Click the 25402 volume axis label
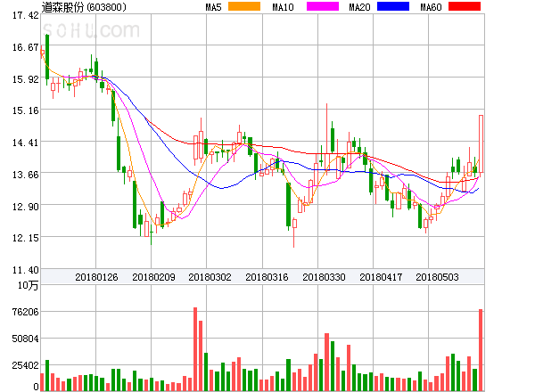This screenshot has width=535, height=392. [x=26, y=366]
